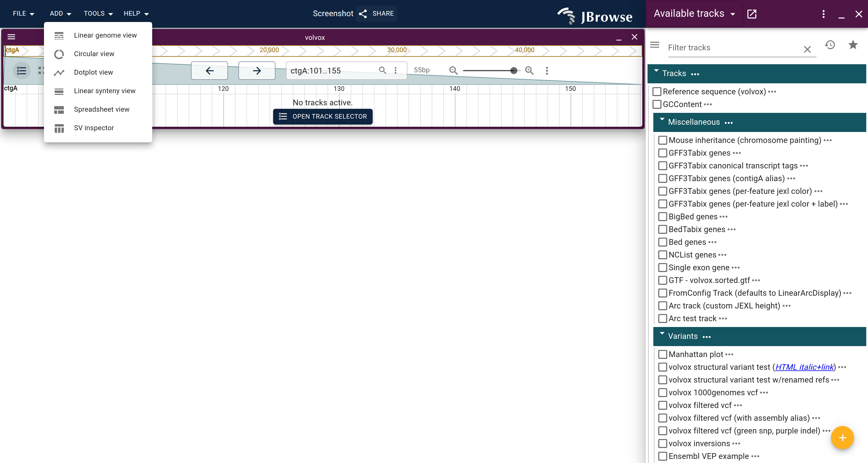Zoom out with the magnifier minus icon
Viewport: 868px width, 463px height.
(x=454, y=70)
